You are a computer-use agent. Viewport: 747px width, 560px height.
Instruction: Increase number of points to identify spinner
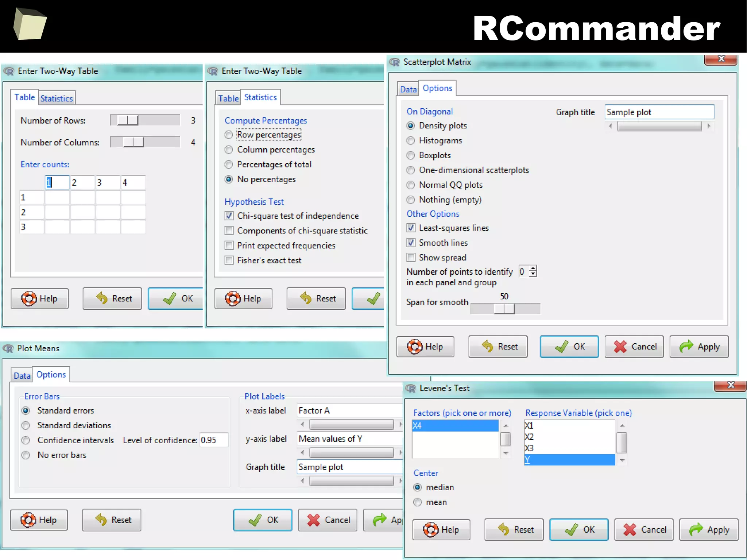[x=533, y=269]
